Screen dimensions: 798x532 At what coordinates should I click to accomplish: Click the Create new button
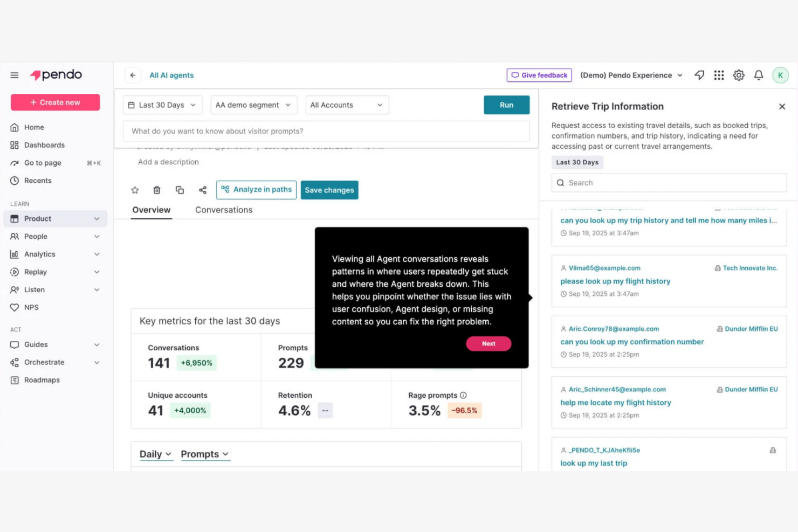pos(55,102)
